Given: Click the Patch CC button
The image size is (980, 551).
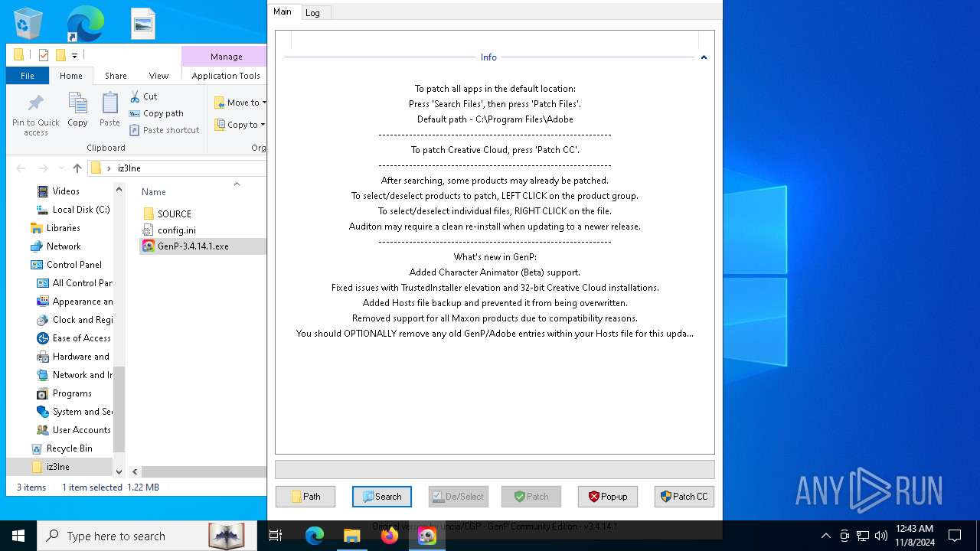Looking at the screenshot, I should point(684,497).
